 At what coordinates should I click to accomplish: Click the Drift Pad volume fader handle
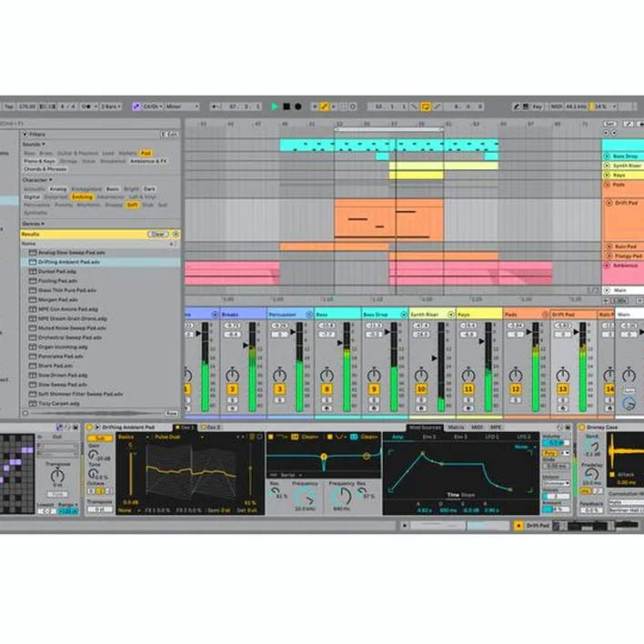pos(576,332)
